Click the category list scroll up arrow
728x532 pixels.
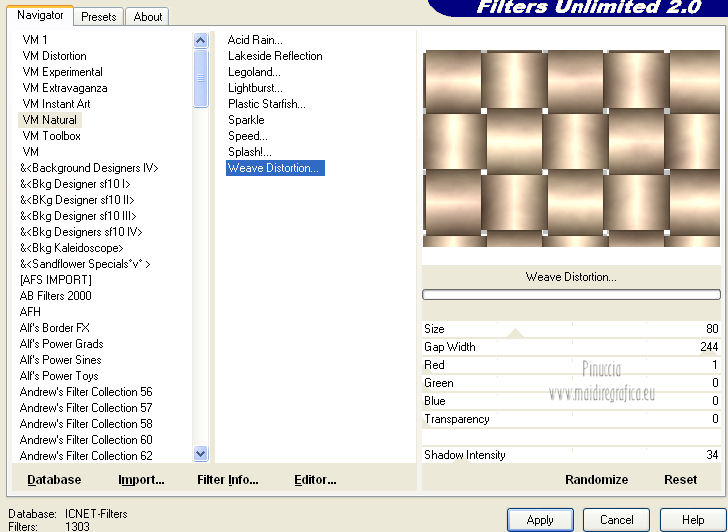[x=201, y=40]
